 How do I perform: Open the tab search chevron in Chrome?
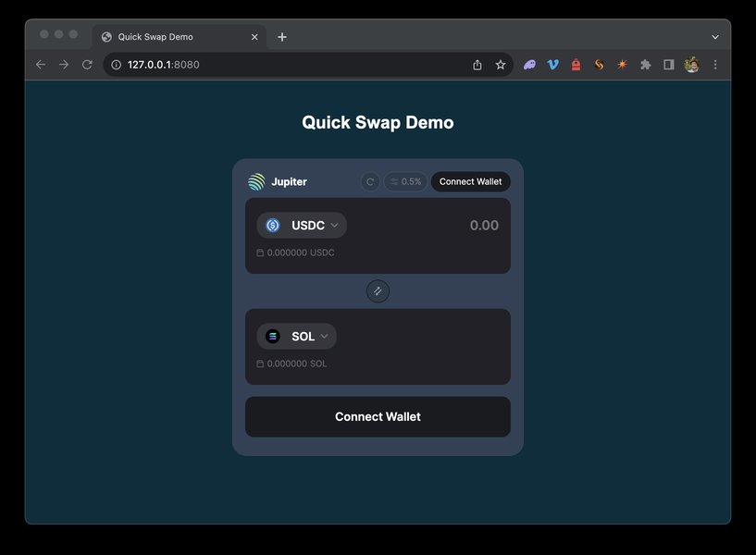(x=715, y=37)
